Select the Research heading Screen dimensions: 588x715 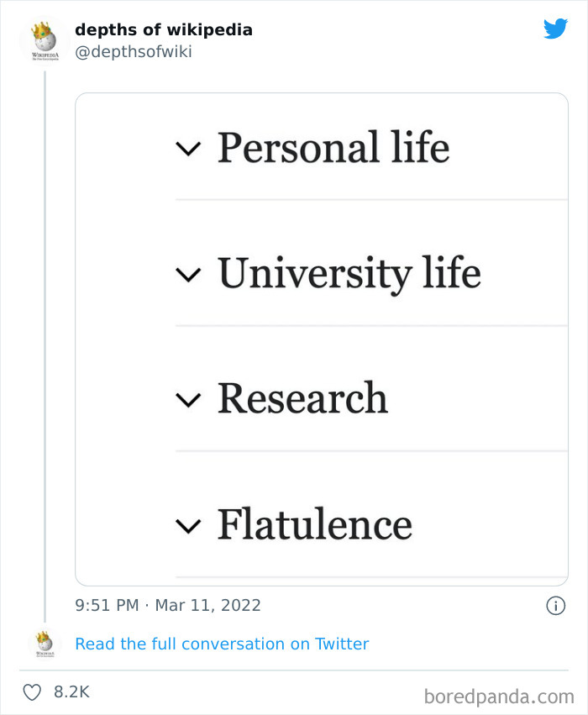302,398
